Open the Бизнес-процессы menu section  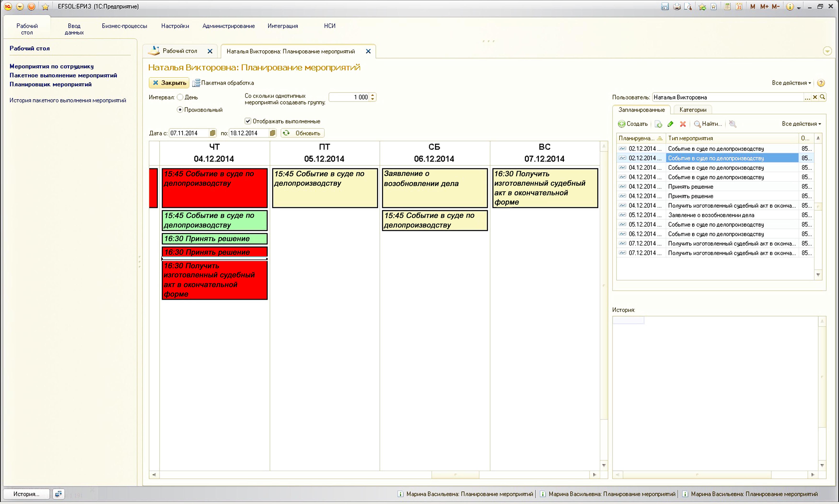coord(124,26)
